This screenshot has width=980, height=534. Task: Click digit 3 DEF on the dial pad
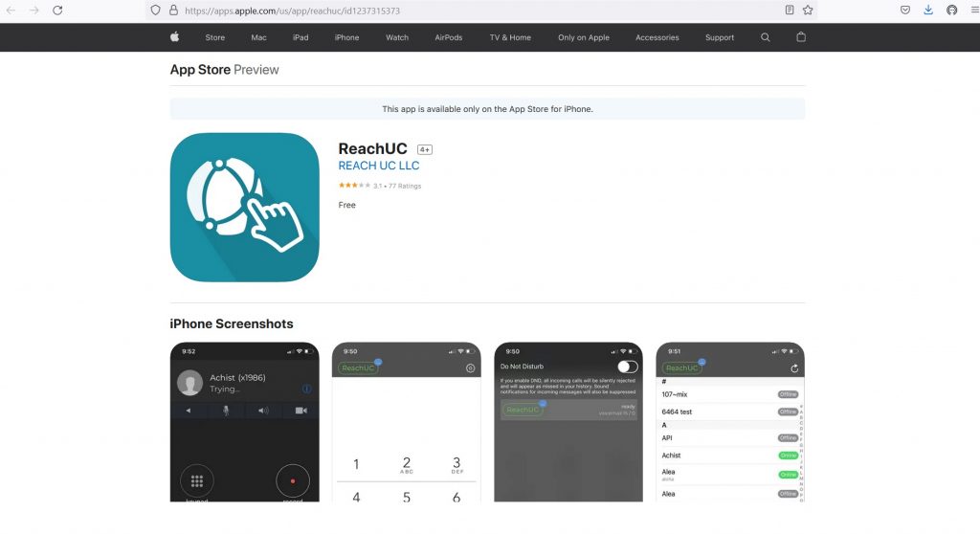point(457,464)
